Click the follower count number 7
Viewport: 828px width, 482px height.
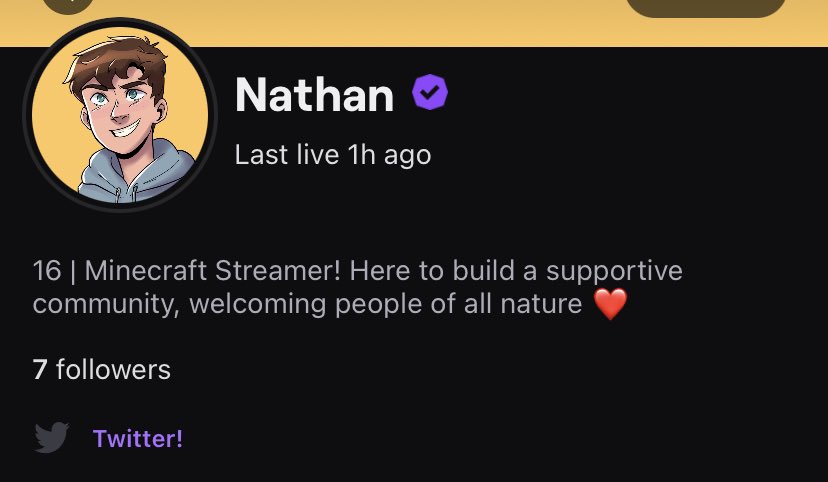point(40,370)
